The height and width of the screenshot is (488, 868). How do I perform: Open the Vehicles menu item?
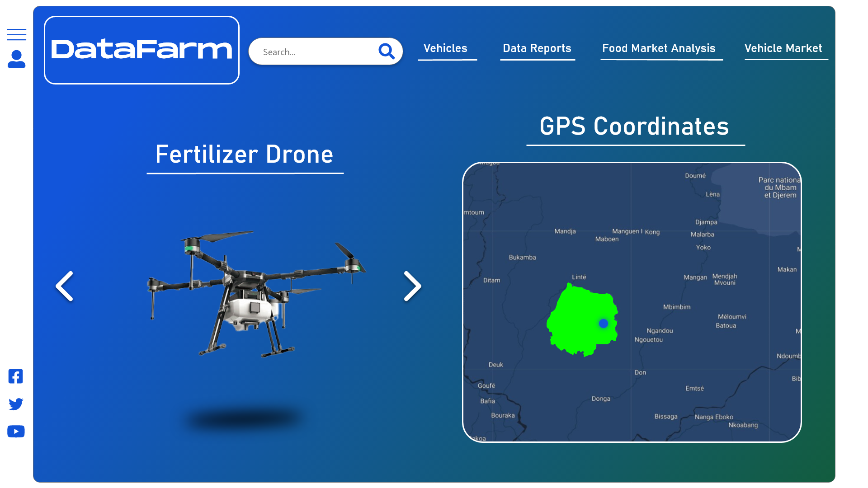tap(445, 48)
